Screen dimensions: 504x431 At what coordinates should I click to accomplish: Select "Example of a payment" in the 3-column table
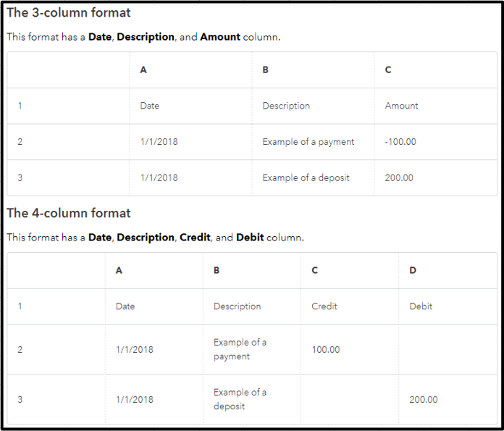[x=308, y=142]
